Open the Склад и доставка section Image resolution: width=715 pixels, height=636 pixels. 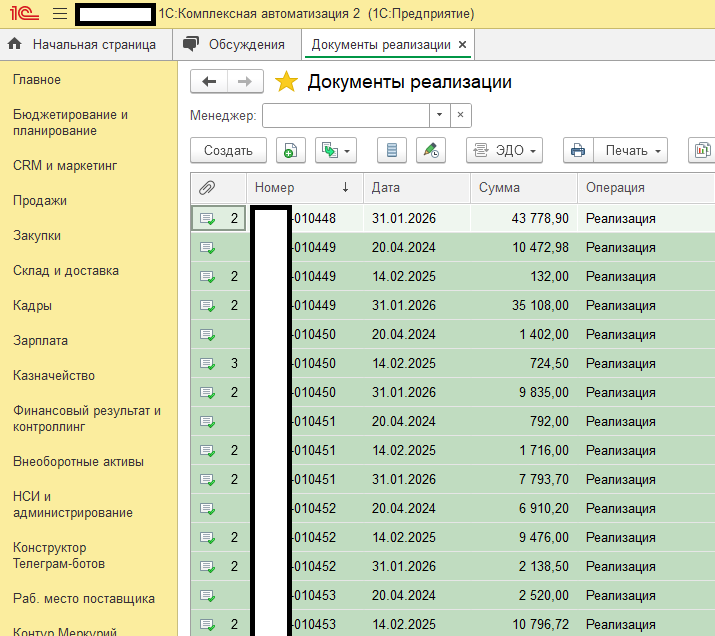pyautogui.click(x=66, y=271)
